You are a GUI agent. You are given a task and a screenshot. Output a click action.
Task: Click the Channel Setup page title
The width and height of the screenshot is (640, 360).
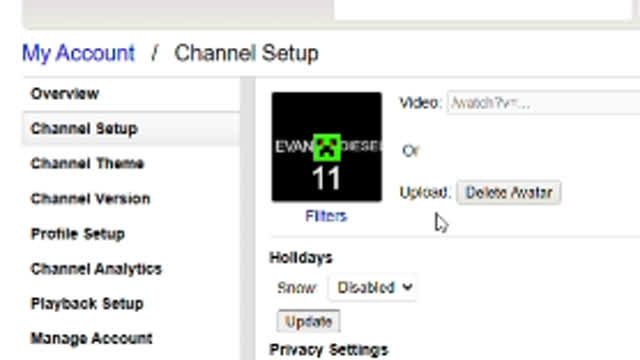pyautogui.click(x=247, y=53)
